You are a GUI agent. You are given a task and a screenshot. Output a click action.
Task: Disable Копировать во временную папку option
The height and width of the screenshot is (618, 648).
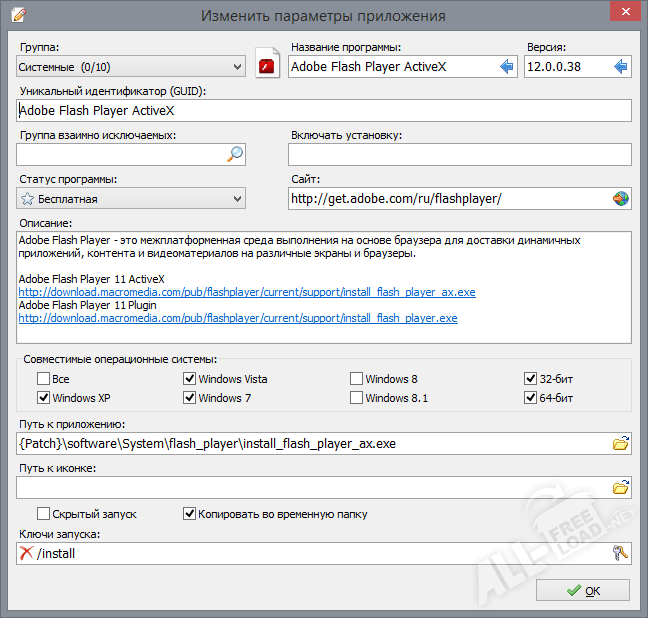pyautogui.click(x=189, y=514)
